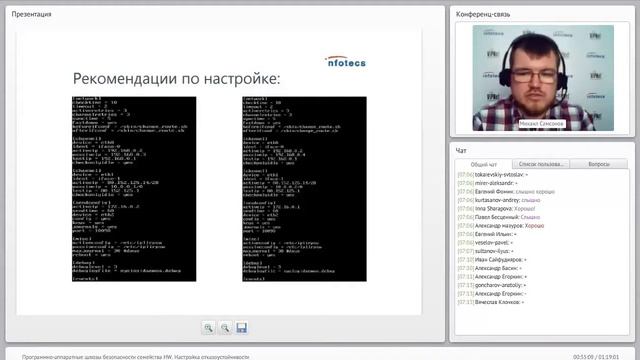640x360 pixels.
Task: Select the chat message from Евгений Ильин
Action: 487,234
